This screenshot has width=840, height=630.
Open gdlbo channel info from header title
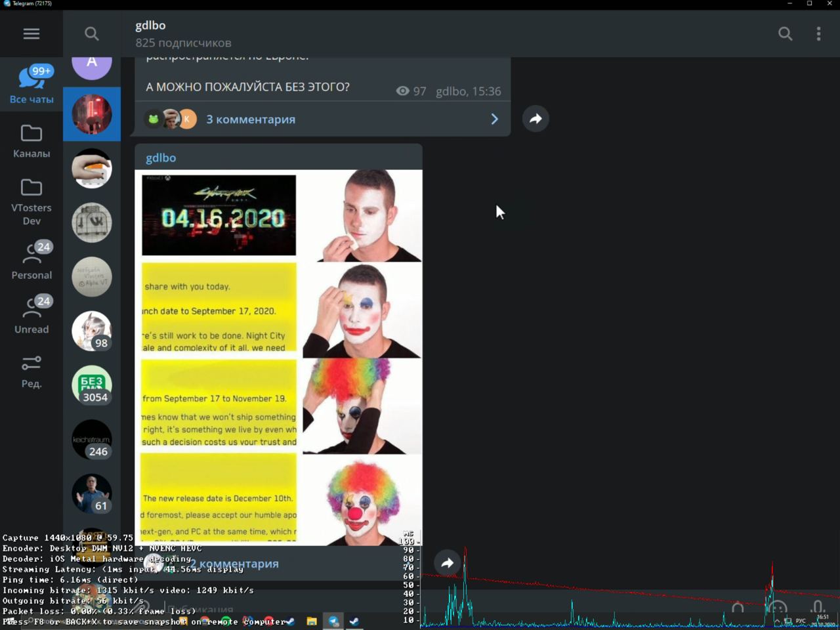point(150,26)
